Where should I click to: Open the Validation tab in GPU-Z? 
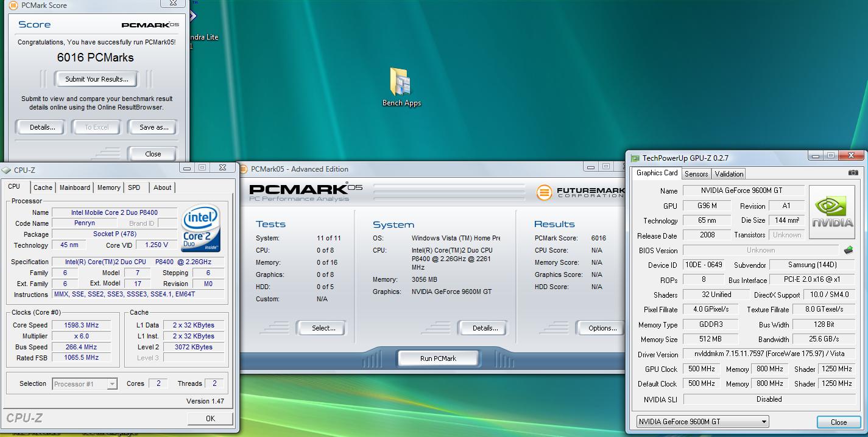coord(729,173)
